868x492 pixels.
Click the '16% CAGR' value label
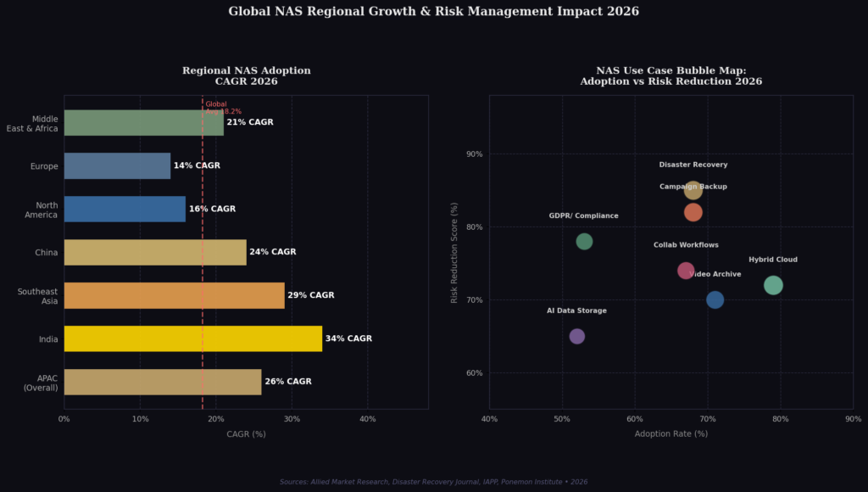coord(213,209)
